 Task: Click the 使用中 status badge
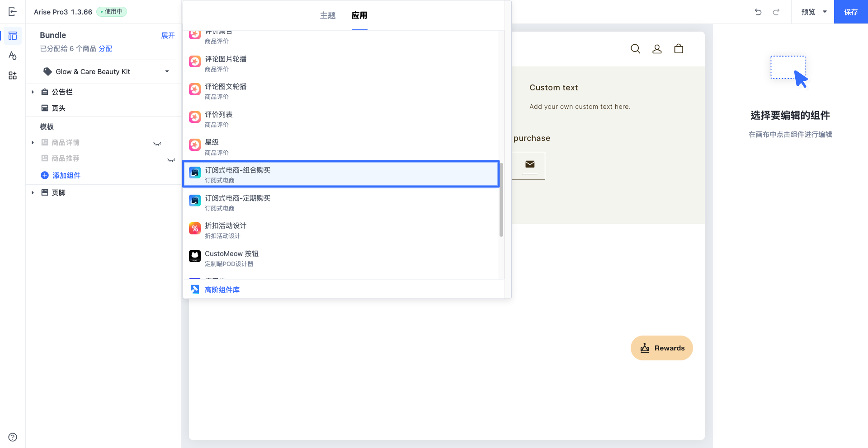pos(112,12)
